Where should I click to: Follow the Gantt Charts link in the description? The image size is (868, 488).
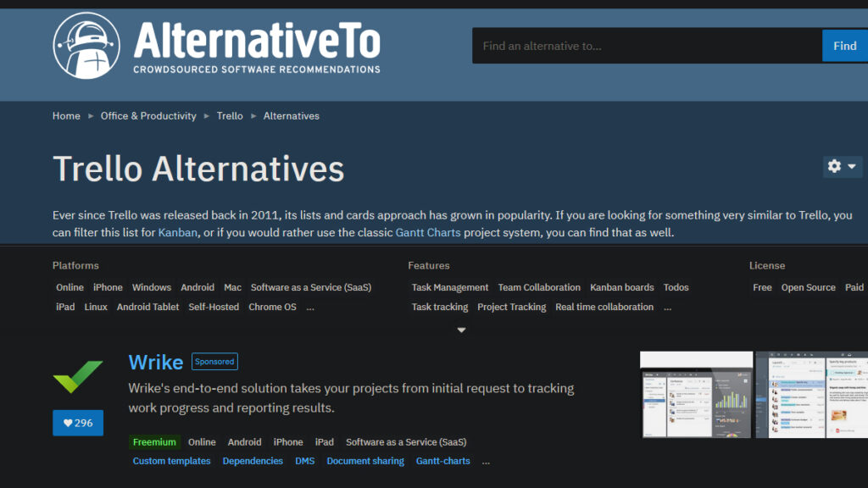click(428, 232)
